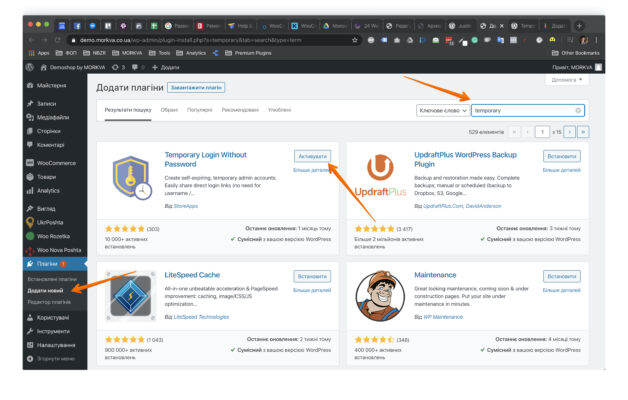Open the Вигляд appearance menu

[46, 209]
